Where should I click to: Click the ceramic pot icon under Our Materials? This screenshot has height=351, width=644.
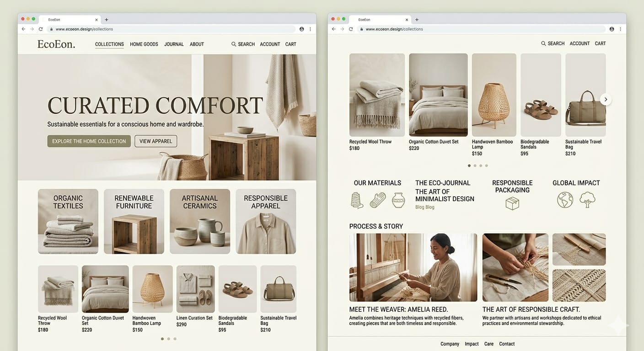[398, 200]
